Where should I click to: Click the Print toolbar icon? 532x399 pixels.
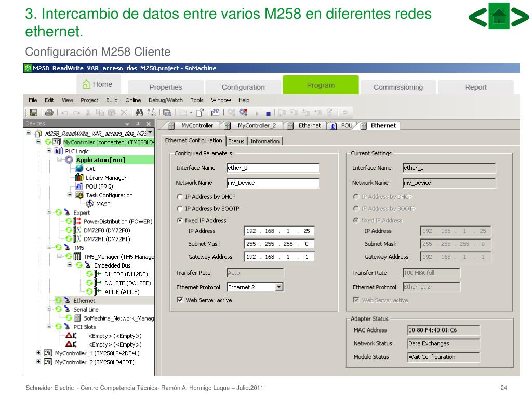(49, 112)
